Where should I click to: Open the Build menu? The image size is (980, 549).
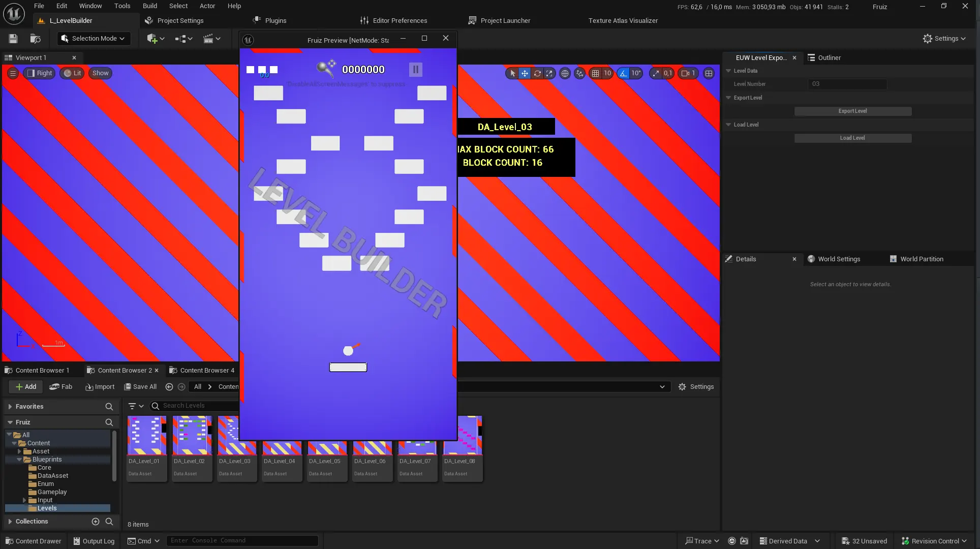tap(150, 6)
